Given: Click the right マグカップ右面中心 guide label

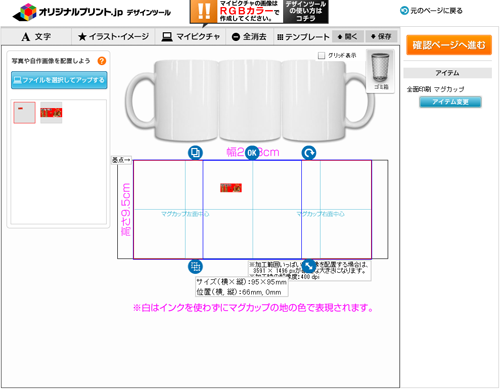Looking at the screenshot, I should click(320, 214).
